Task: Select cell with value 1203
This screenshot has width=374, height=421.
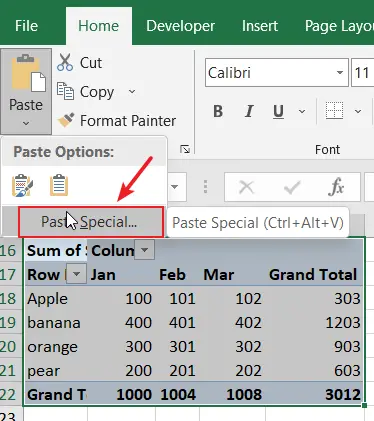Action: click(314, 323)
